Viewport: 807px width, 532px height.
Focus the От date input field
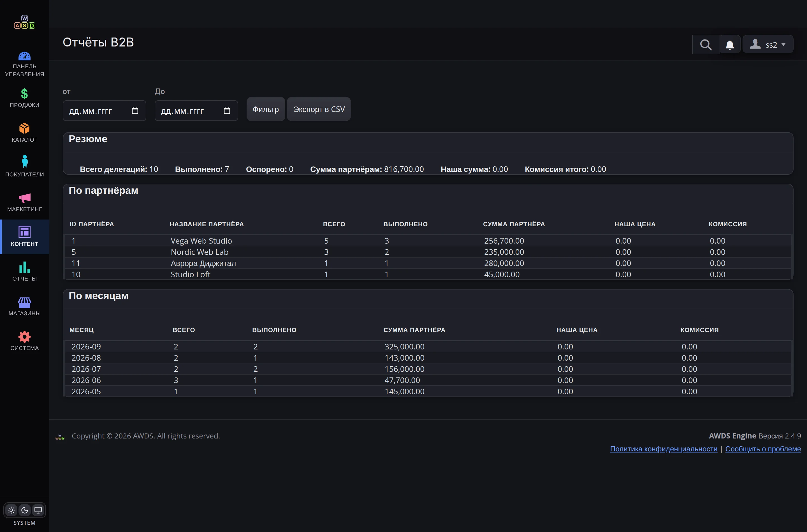click(x=104, y=111)
